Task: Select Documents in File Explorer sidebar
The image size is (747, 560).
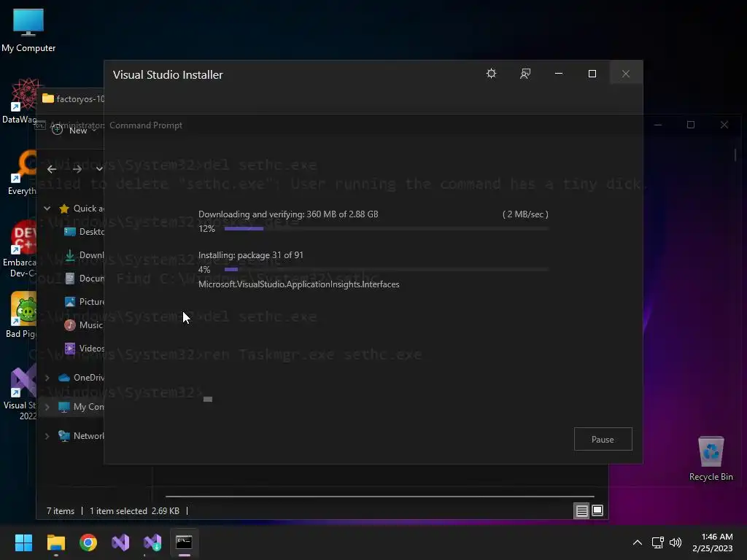Action: (84, 279)
